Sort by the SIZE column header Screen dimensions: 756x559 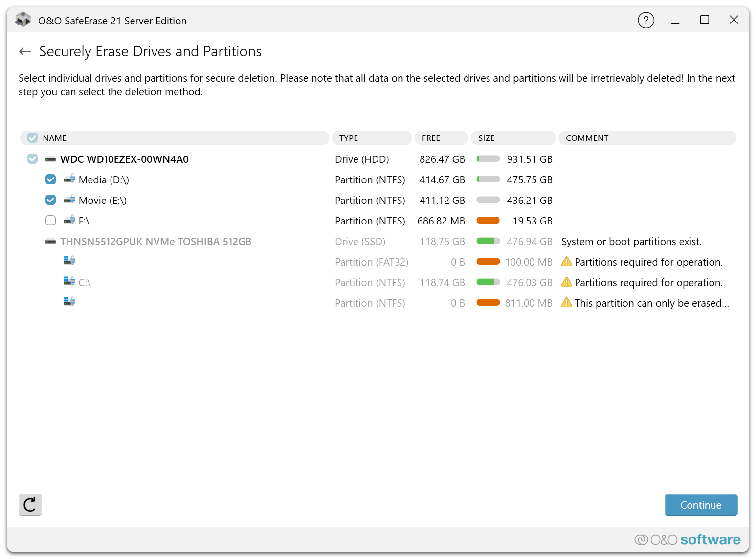pos(513,138)
